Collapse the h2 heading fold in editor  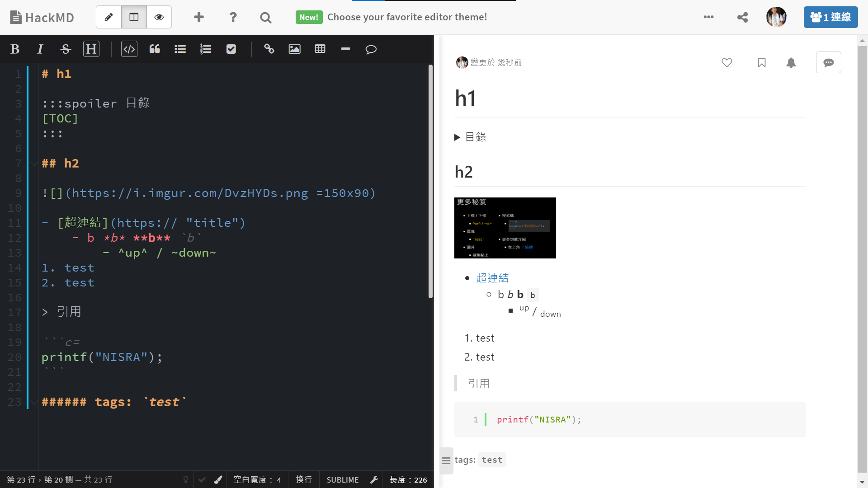(x=34, y=164)
